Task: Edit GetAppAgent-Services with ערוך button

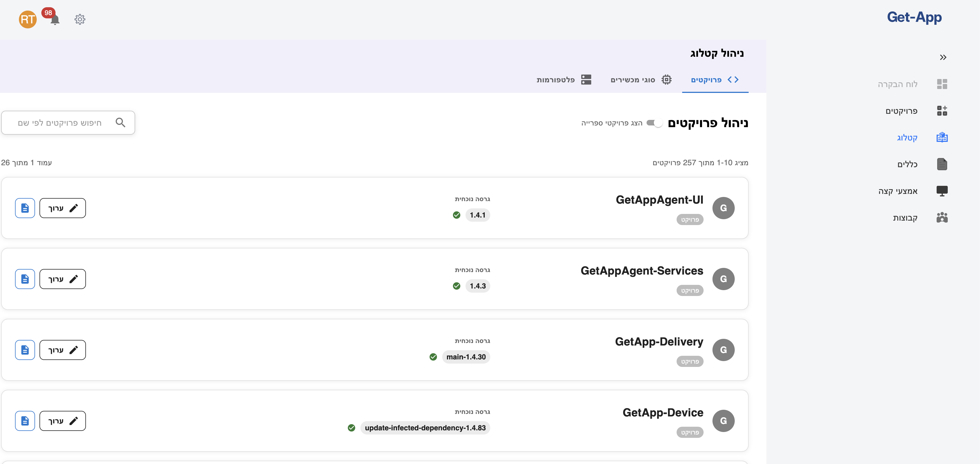Action: 63,279
